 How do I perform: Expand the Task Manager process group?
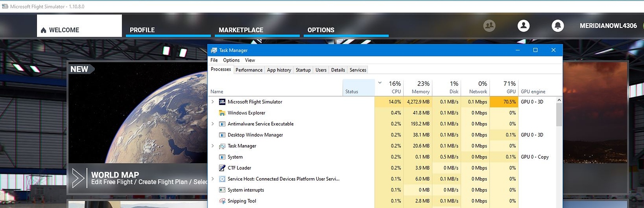tap(213, 146)
